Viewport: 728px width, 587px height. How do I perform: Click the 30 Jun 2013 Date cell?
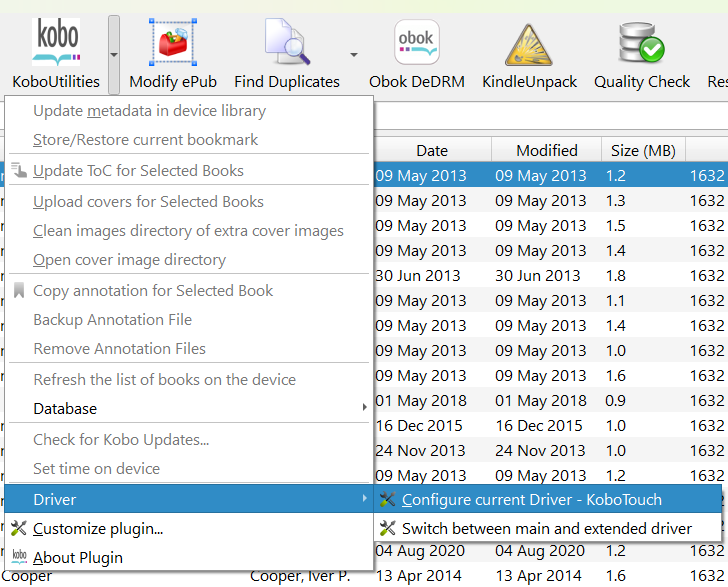click(418, 276)
